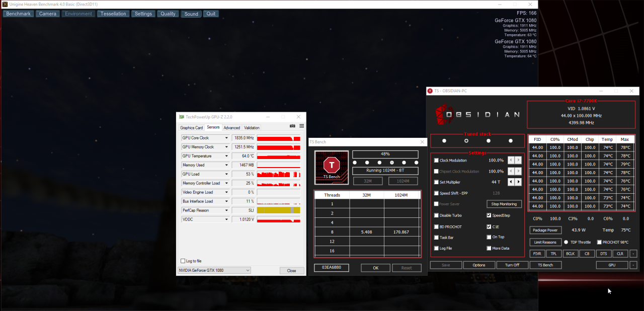The width and height of the screenshot is (644, 311).
Task: Click the Limit Reasons button
Action: (x=545, y=242)
